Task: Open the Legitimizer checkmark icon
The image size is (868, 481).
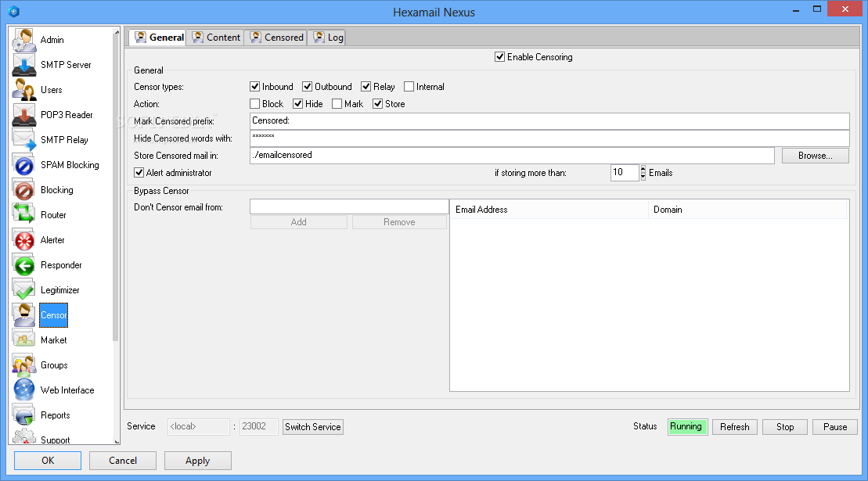Action: click(24, 290)
